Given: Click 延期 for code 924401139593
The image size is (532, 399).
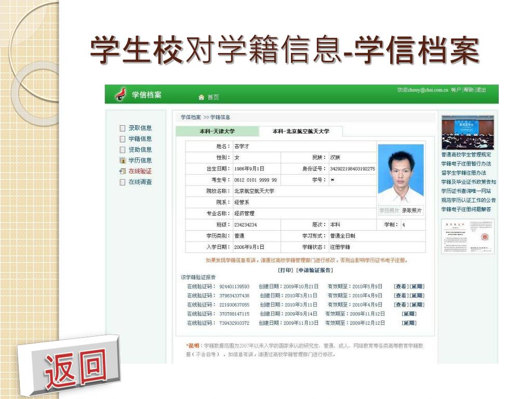Looking at the screenshot, I should click(417, 287).
